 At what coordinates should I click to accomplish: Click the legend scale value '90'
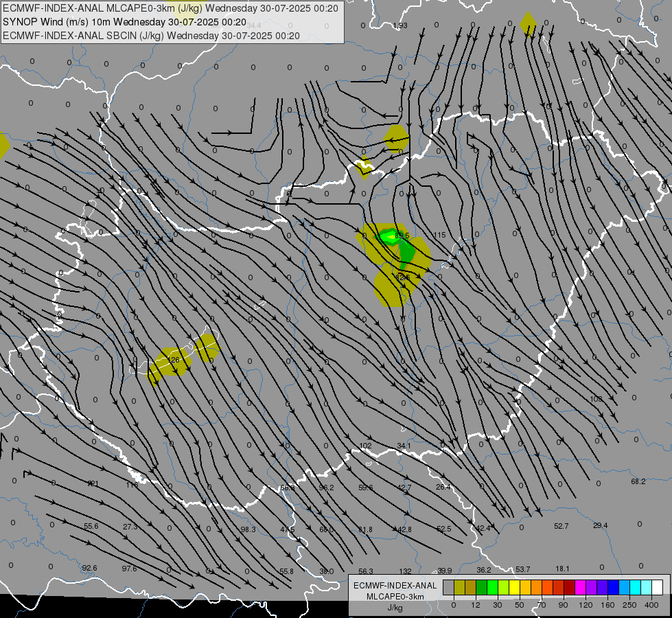point(563,605)
